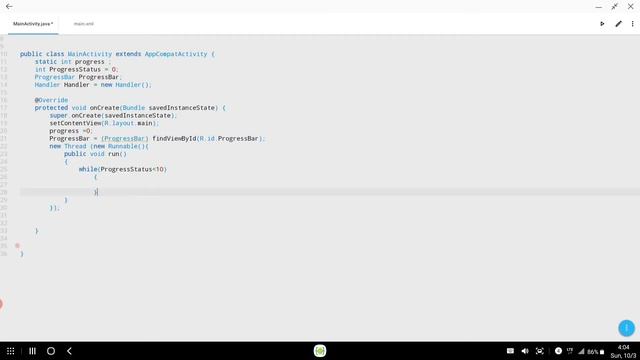
Task: Switch to main.xml tab
Action: (x=84, y=24)
